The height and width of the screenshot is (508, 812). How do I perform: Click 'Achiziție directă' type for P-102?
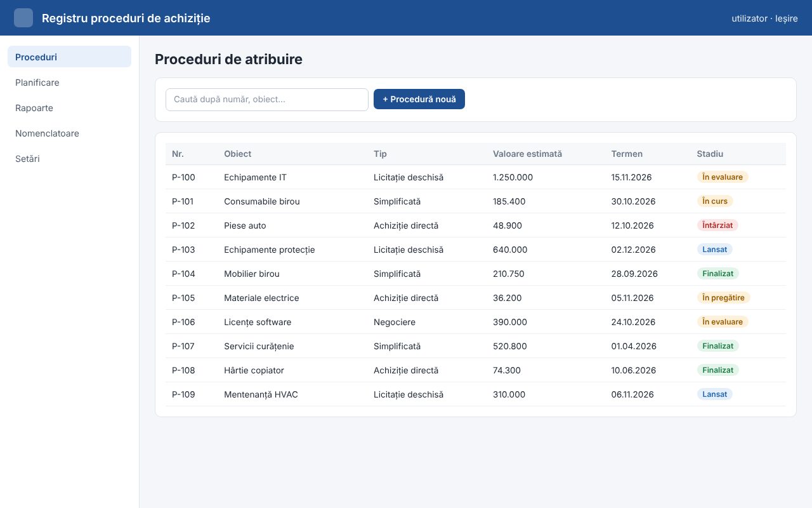point(406,225)
